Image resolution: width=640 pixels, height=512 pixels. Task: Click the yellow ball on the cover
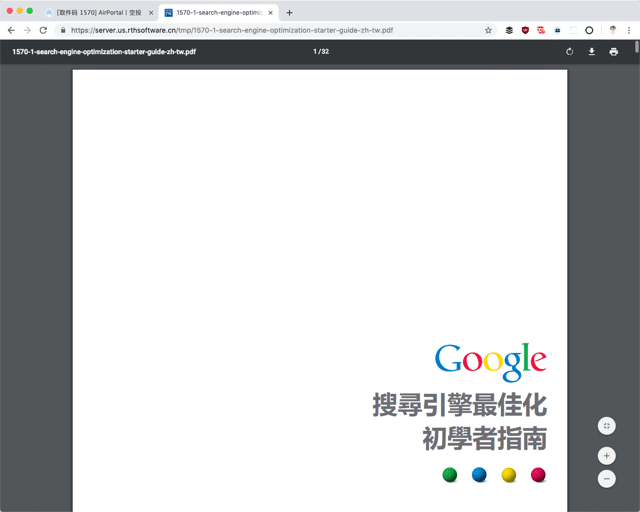(x=509, y=474)
